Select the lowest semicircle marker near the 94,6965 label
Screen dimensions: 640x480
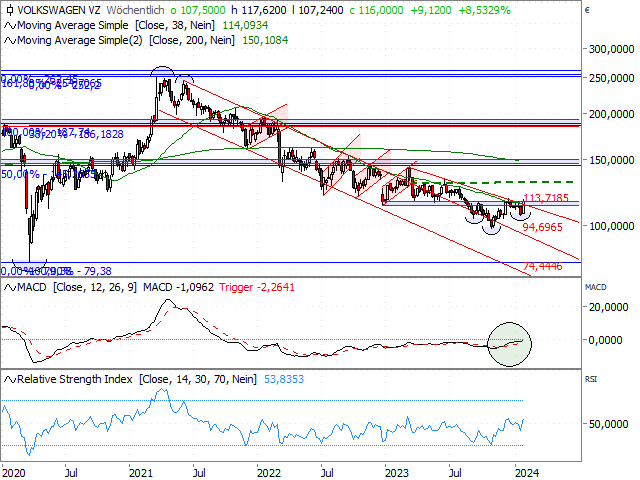(x=490, y=227)
